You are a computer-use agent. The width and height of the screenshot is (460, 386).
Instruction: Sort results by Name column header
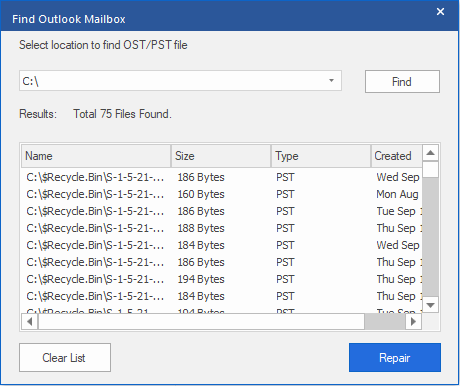pyautogui.click(x=96, y=156)
